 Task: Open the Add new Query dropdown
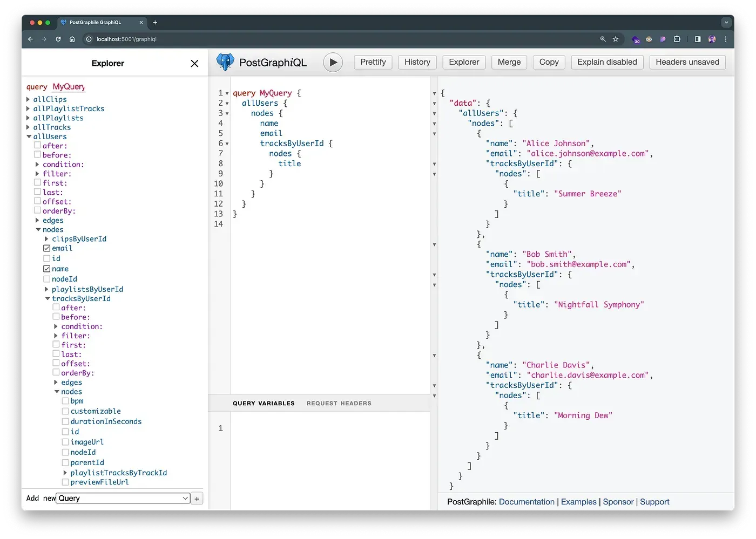(x=124, y=499)
